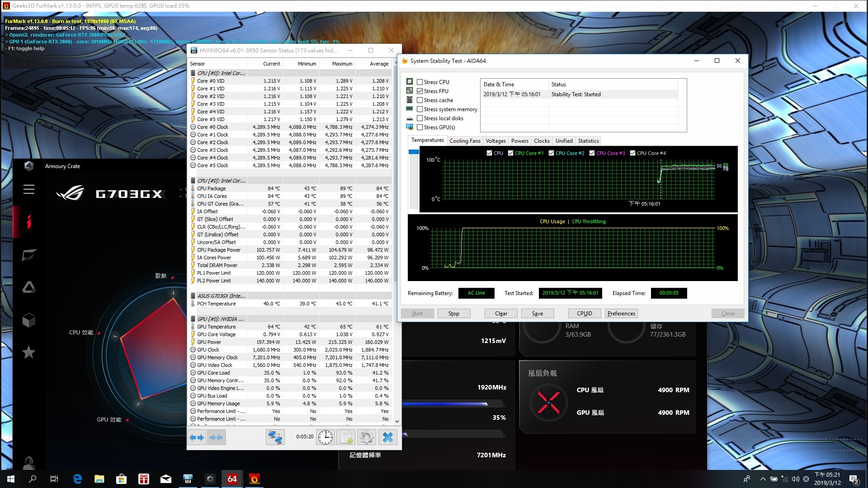
Task: Click HWiNFO network remote monitors icon
Action: coord(275,437)
